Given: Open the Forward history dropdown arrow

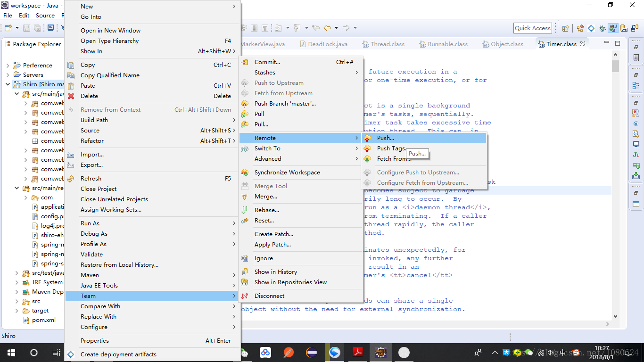Looking at the screenshot, I should 355,28.
